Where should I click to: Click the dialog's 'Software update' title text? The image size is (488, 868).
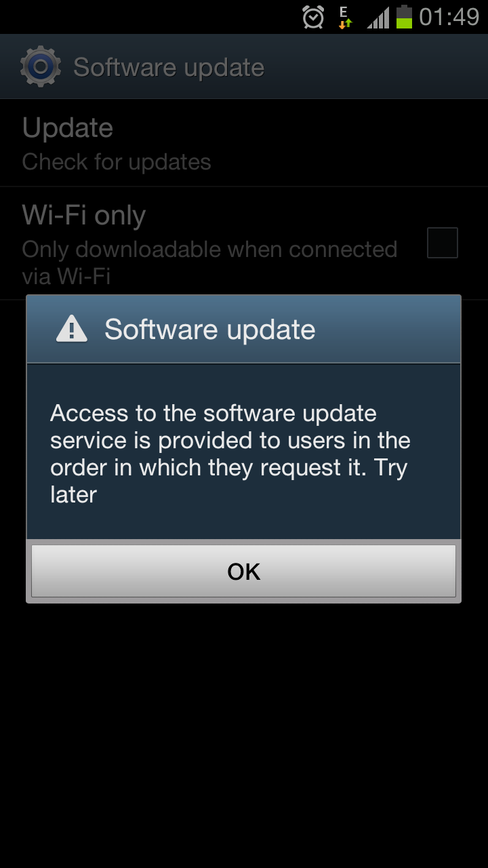click(210, 330)
